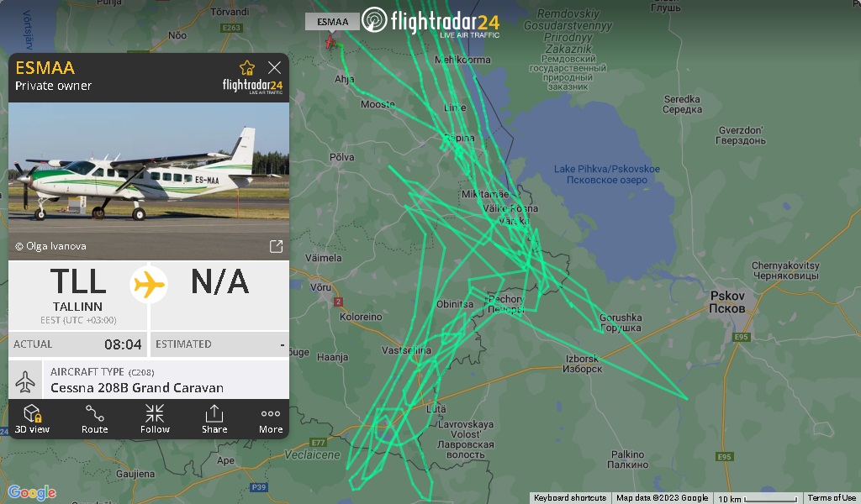Click the ESMAA callsign label on map
This screenshot has width=861, height=504.
[332, 22]
